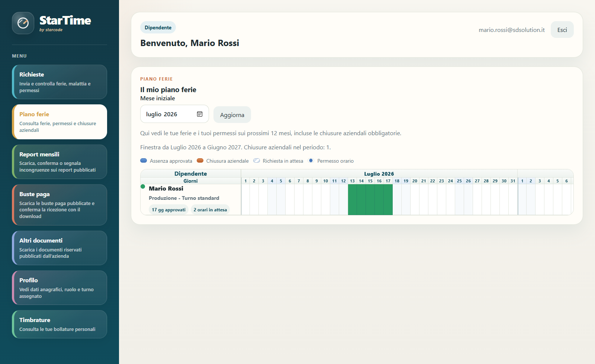This screenshot has width=595, height=364.
Task: Click the Permesso orario legend dot
Action: pos(311,160)
